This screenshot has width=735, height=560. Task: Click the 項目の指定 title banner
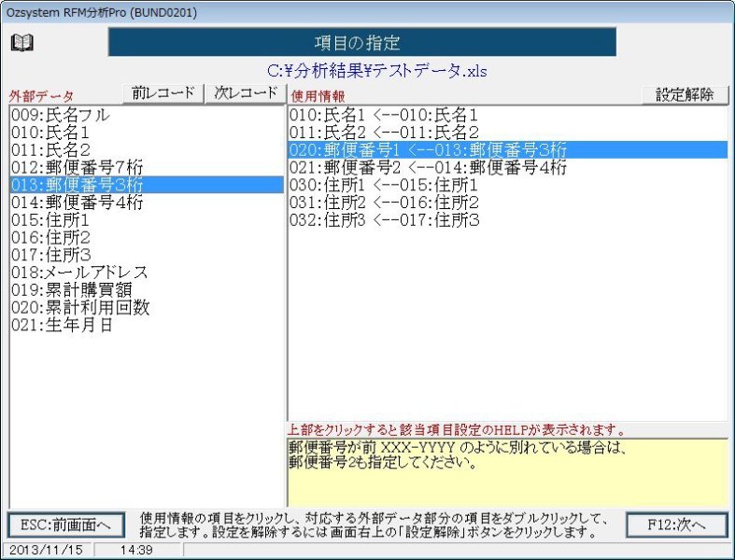pos(361,42)
